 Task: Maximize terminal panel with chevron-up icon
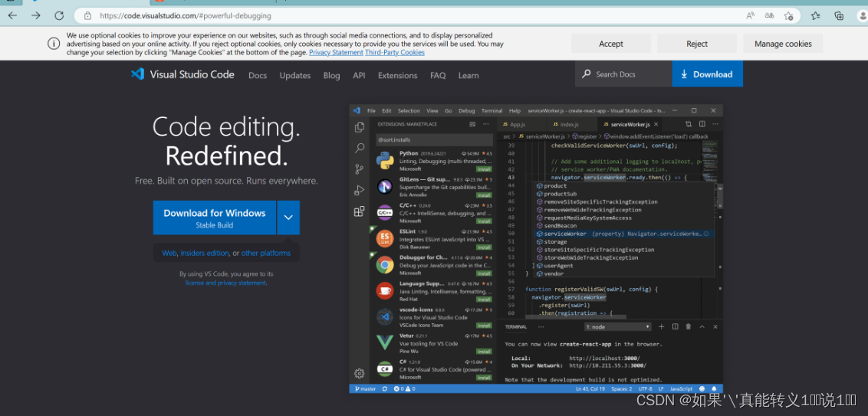coord(702,327)
